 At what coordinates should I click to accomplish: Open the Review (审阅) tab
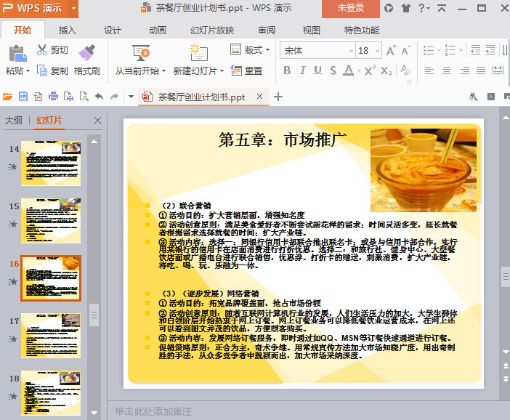click(267, 31)
